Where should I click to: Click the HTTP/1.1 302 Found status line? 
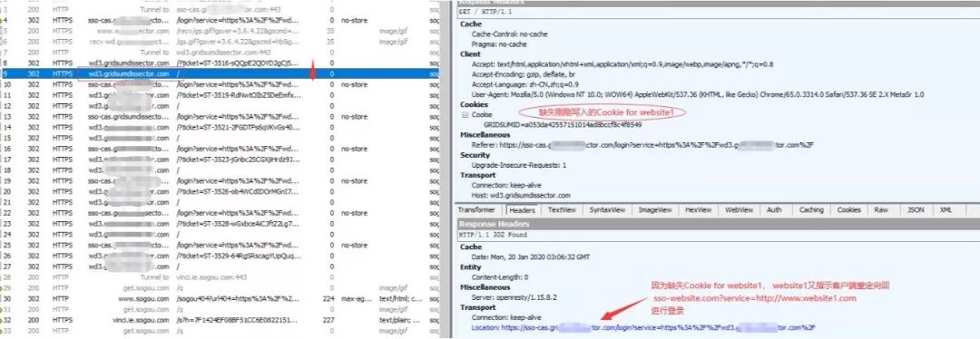(x=493, y=236)
